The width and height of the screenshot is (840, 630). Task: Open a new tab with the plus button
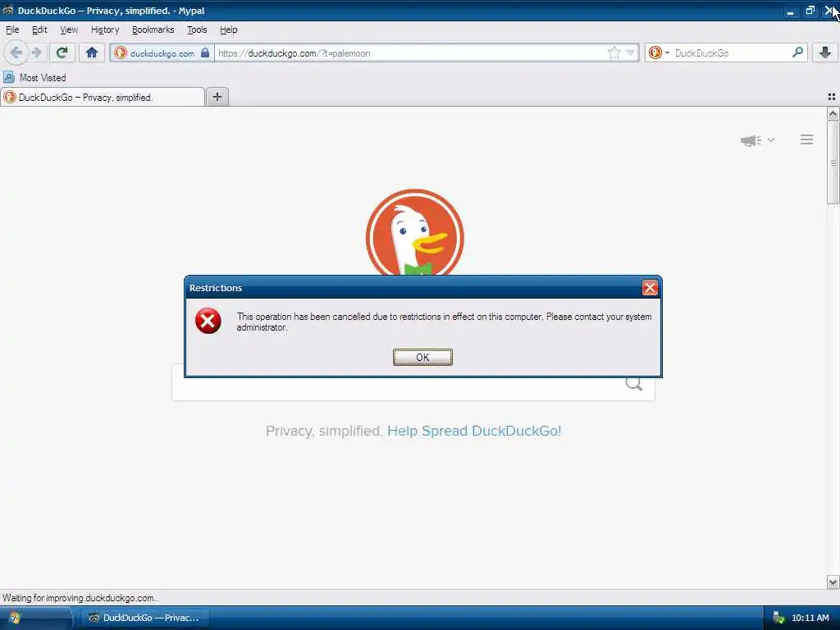pos(217,97)
